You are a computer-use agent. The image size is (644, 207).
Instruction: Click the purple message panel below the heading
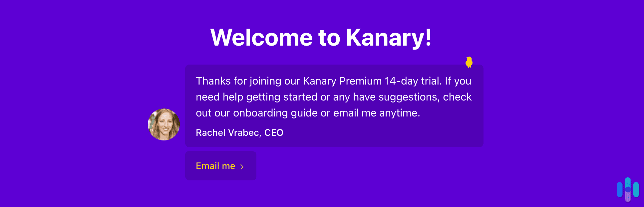(334, 106)
